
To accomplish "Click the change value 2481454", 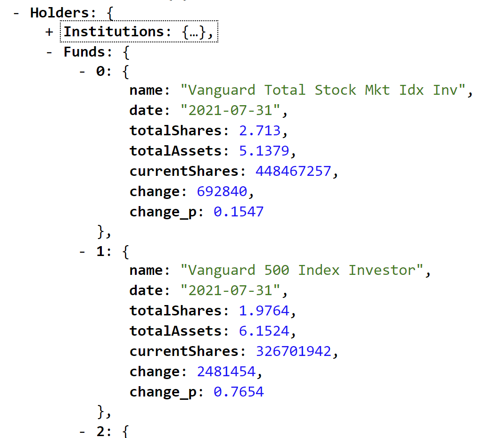I will (226, 372).
